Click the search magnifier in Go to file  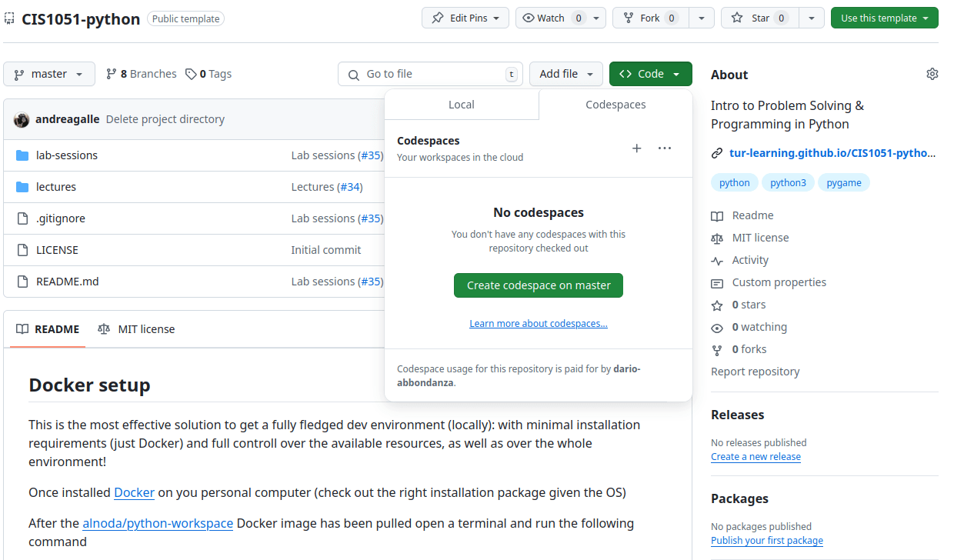(x=354, y=75)
